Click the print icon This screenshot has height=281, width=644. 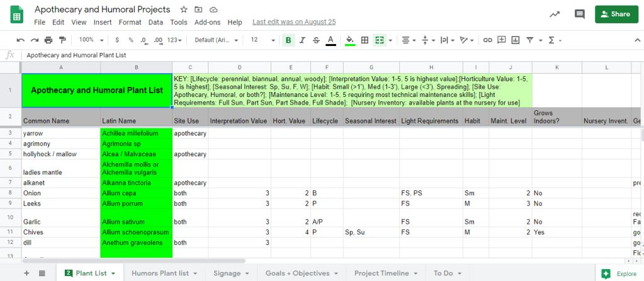click(x=48, y=40)
